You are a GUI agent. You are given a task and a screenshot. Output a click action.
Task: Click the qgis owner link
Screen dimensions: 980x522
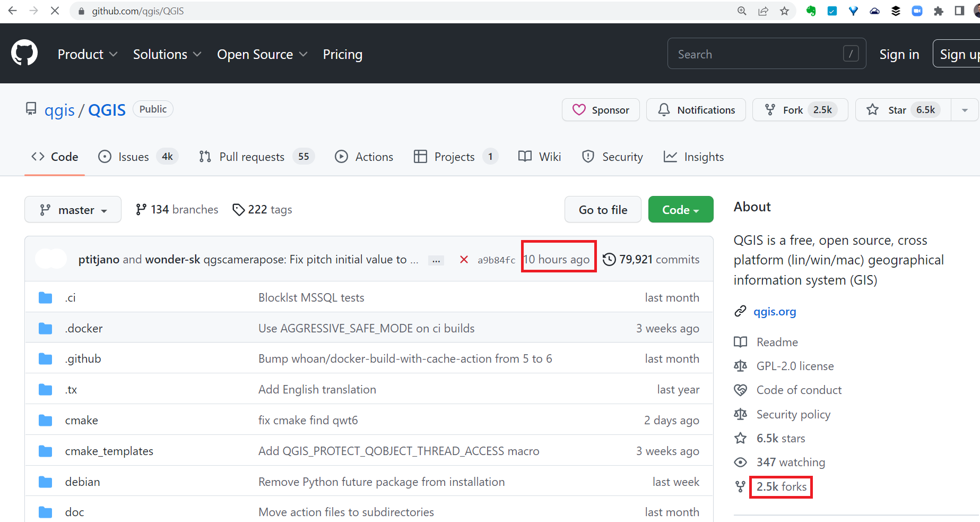pyautogui.click(x=59, y=110)
